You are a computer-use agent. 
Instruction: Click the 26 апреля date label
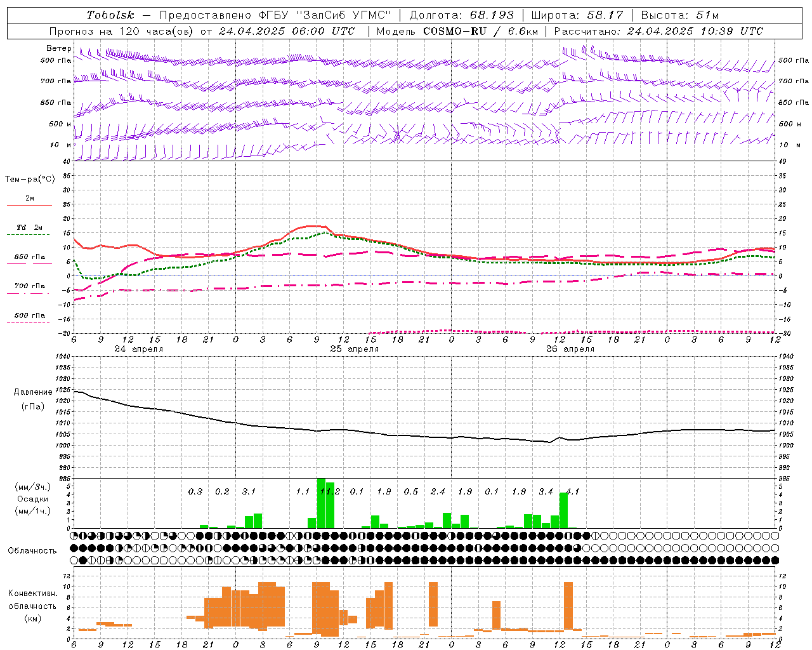(570, 349)
